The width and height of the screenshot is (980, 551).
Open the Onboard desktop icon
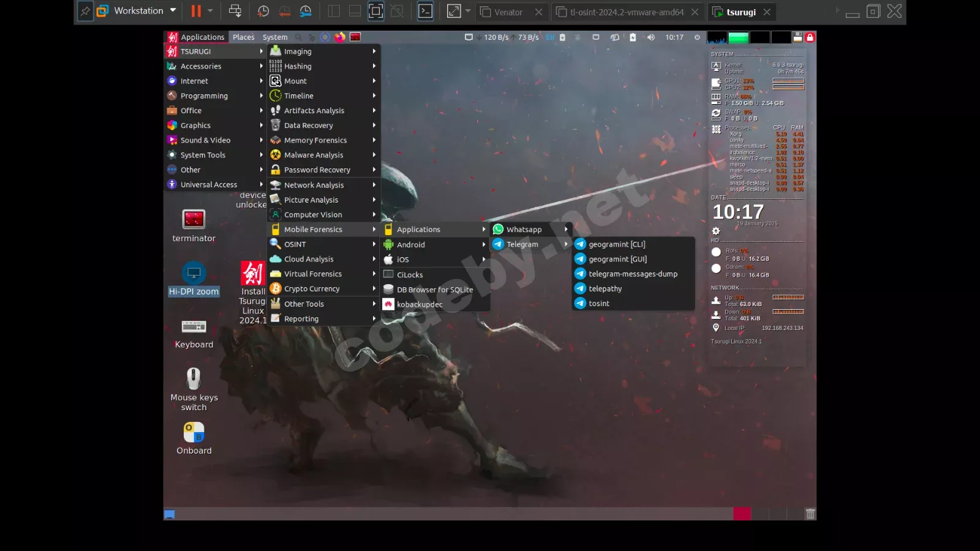coord(194,438)
